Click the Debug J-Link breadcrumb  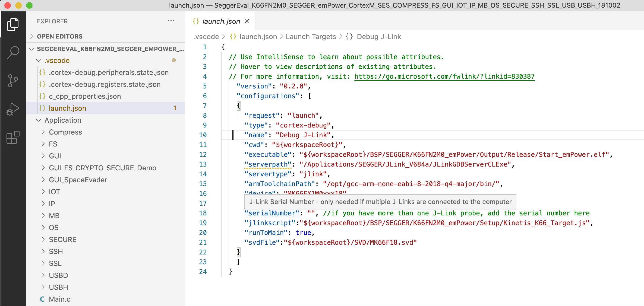pyautogui.click(x=379, y=37)
